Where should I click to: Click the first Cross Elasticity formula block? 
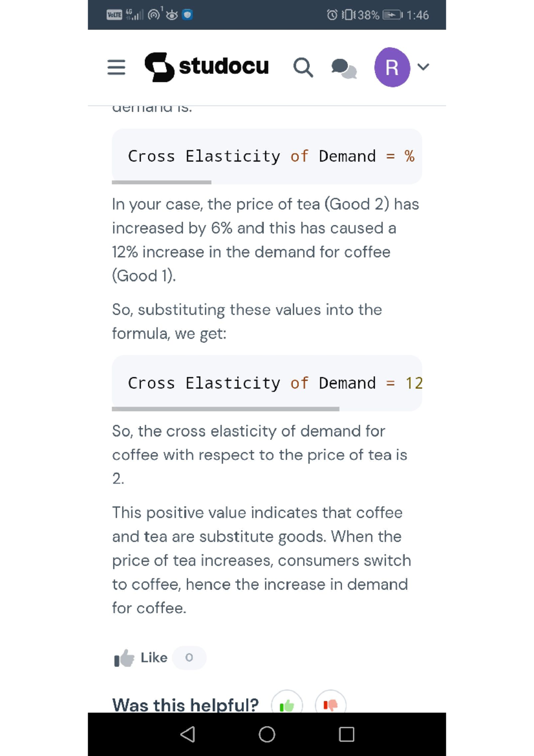click(267, 156)
